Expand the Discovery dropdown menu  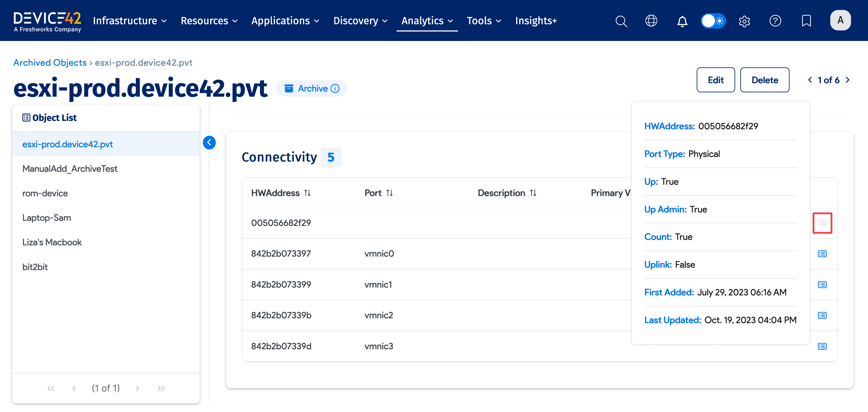(x=360, y=21)
